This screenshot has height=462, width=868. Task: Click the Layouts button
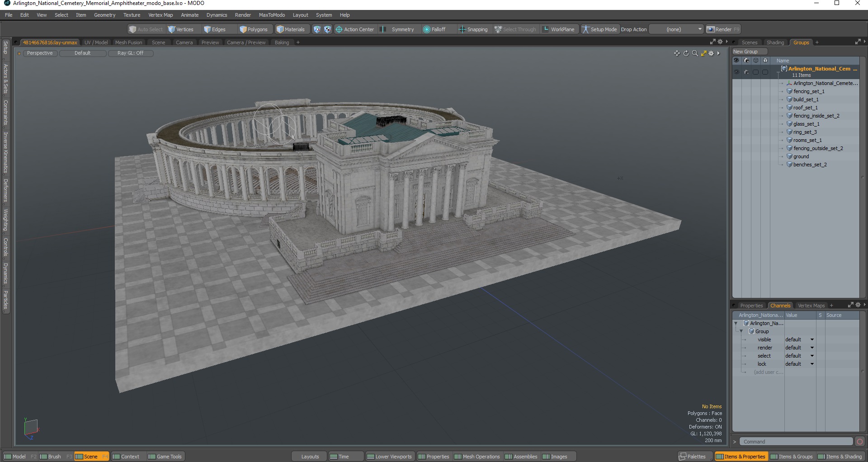coord(310,457)
